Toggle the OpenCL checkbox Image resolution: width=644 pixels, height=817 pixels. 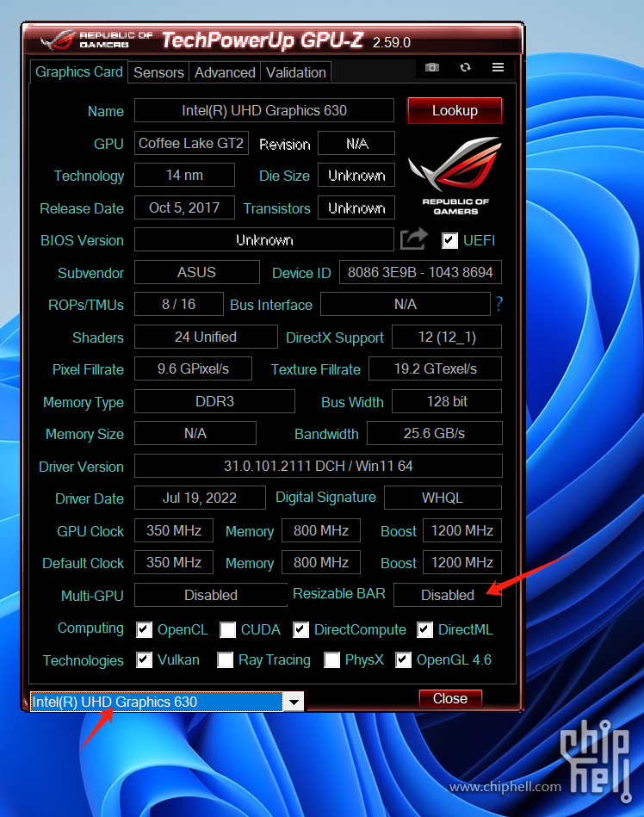coord(145,629)
